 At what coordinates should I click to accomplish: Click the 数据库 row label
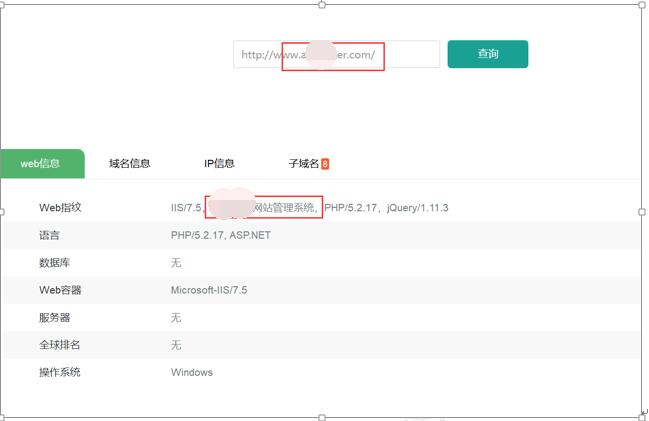coord(55,262)
